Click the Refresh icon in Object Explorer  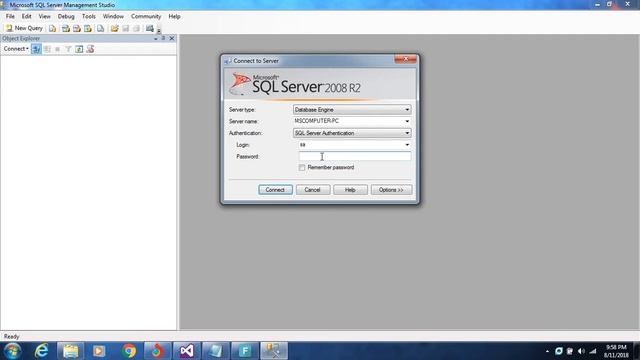point(79,49)
